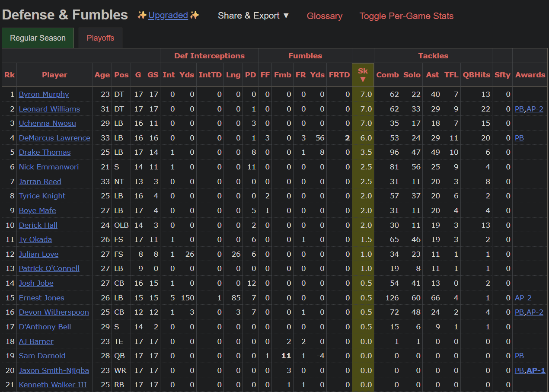Open Jaxon Smith-Njigba player link
Screen dimensions: 549x392
54,370
